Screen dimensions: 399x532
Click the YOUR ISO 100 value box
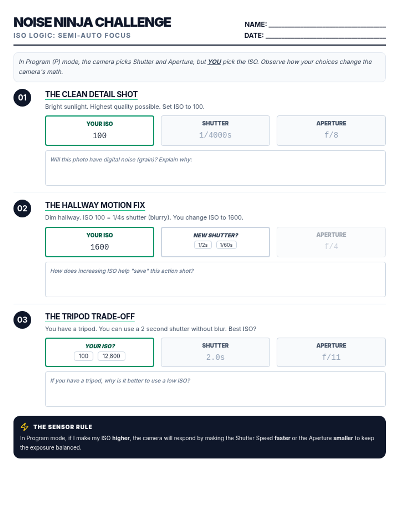[x=99, y=131]
